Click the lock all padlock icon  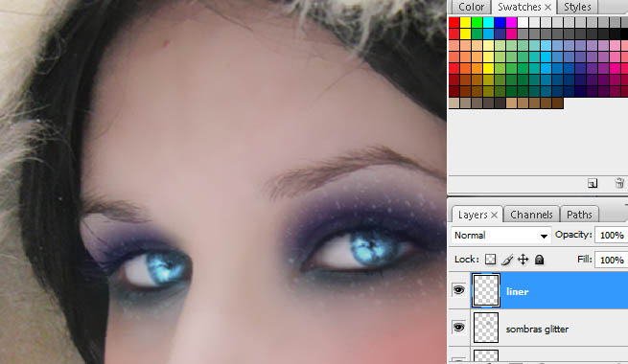pos(540,260)
